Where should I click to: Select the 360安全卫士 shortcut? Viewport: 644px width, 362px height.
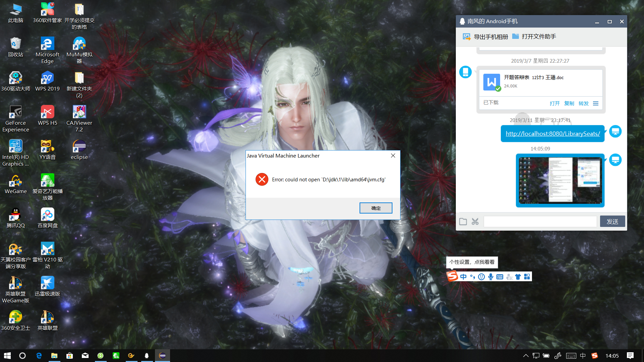coord(16,321)
